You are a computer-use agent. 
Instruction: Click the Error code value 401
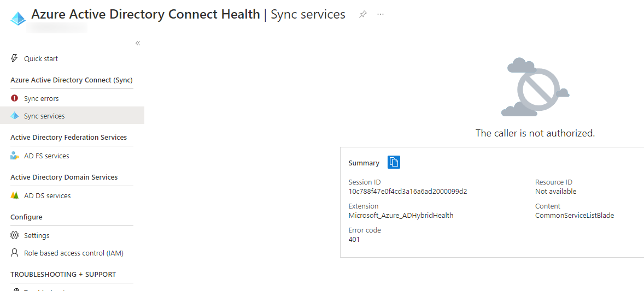354,239
